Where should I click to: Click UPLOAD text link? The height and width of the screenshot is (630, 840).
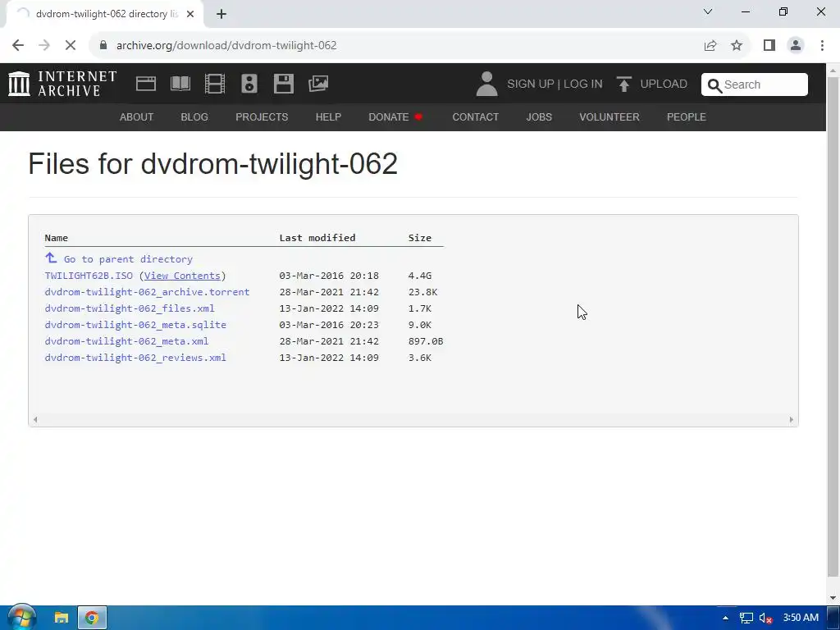tap(664, 84)
